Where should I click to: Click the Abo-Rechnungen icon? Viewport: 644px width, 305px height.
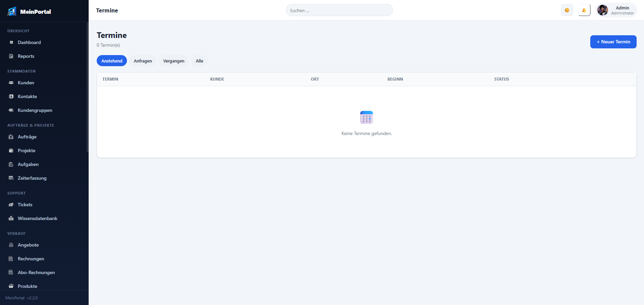(11, 272)
